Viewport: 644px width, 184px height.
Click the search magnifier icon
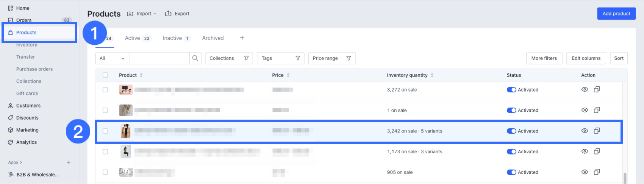[x=195, y=58]
